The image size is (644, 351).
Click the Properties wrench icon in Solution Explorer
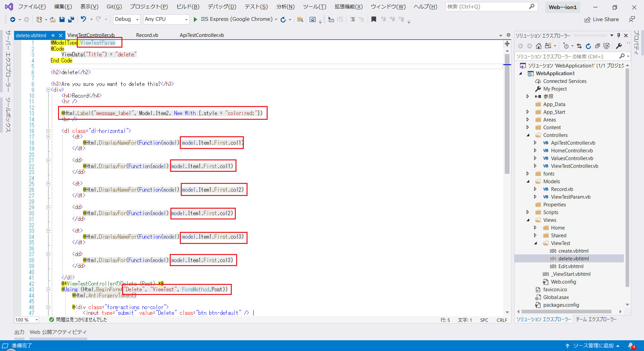(619, 46)
